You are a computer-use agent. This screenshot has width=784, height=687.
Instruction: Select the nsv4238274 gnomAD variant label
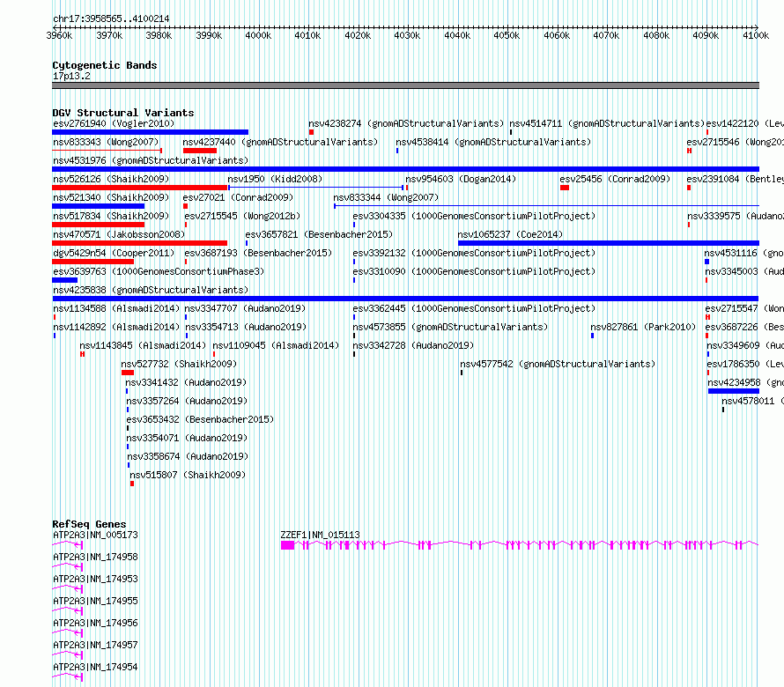[x=406, y=123]
